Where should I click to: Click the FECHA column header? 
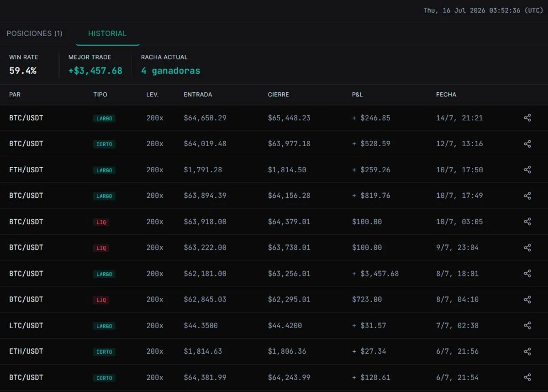[446, 95]
